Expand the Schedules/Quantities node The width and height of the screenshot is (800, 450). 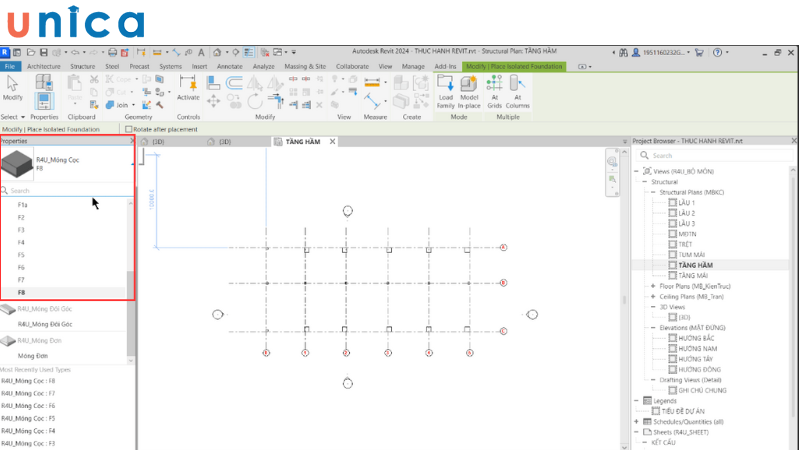pos(637,421)
